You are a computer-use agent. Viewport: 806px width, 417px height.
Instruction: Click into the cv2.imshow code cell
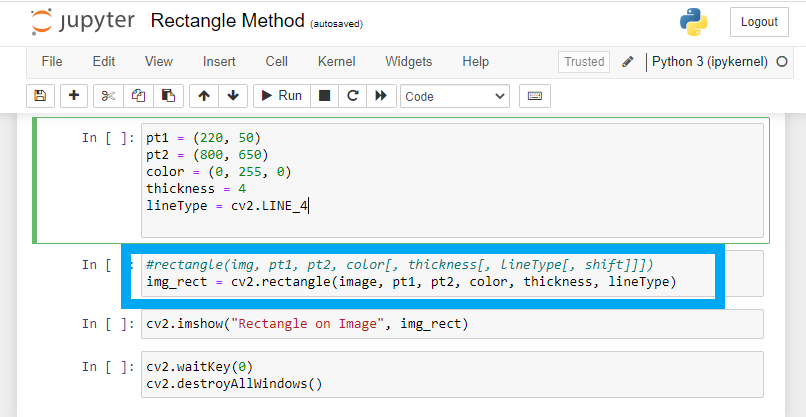[x=452, y=324]
